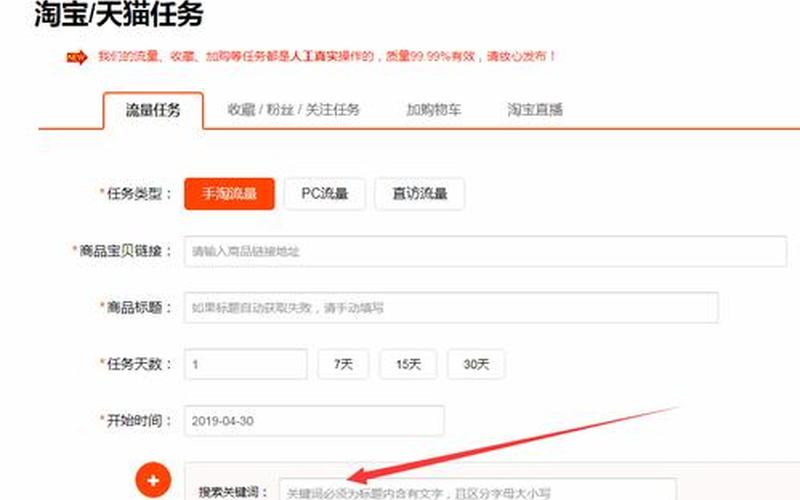800x500 pixels.
Task: Click the 任务天数 number field
Action: [246, 364]
